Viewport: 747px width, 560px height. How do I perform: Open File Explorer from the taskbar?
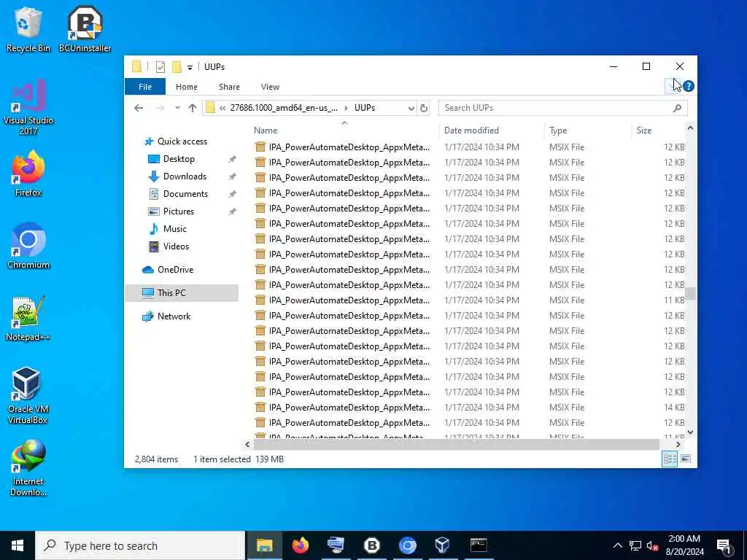264,545
